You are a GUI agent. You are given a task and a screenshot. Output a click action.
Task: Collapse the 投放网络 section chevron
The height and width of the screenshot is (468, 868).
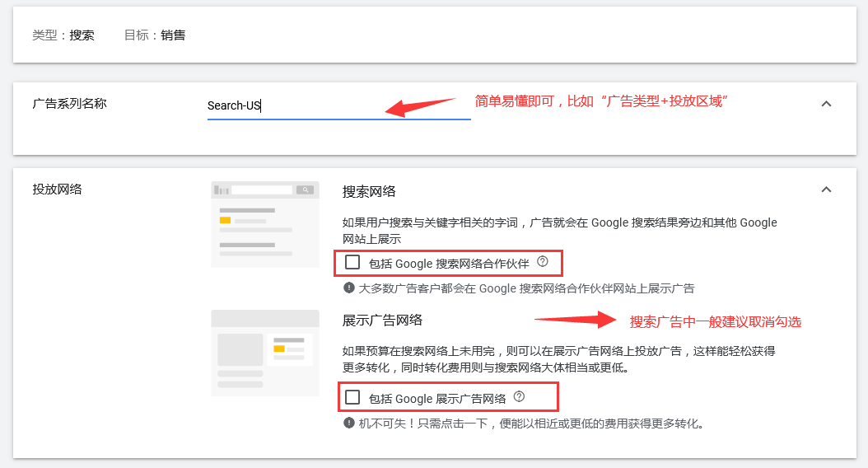(826, 190)
